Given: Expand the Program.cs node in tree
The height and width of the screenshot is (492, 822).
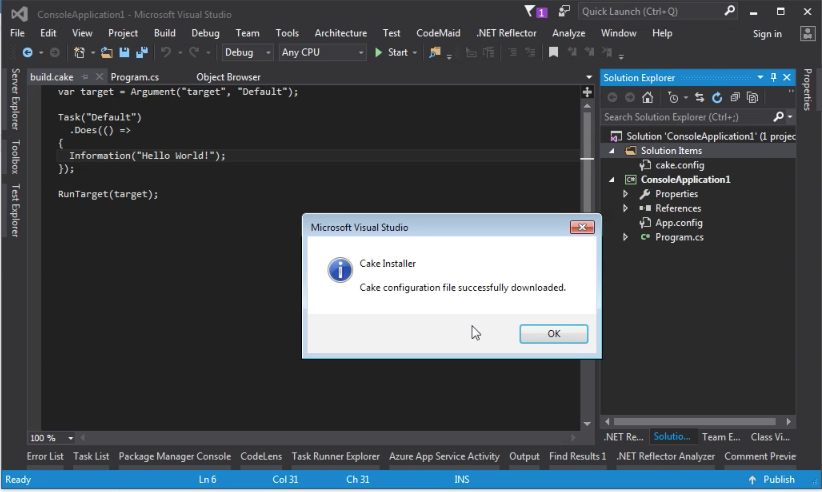Looking at the screenshot, I should pyautogui.click(x=625, y=237).
